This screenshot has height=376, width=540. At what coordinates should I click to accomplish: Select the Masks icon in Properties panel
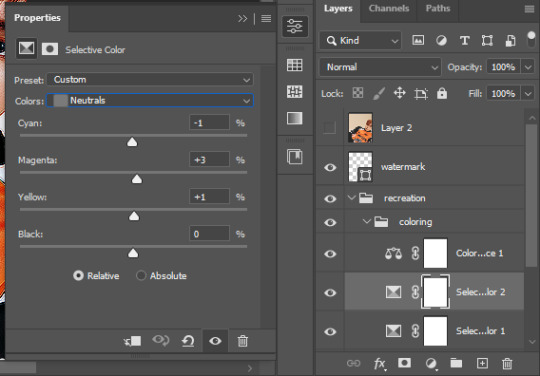click(50, 49)
